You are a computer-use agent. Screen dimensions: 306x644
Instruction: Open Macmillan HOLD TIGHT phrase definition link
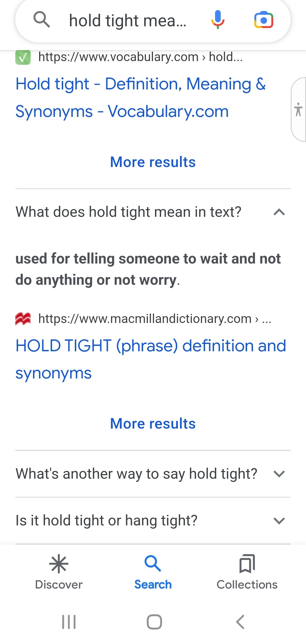click(x=151, y=359)
